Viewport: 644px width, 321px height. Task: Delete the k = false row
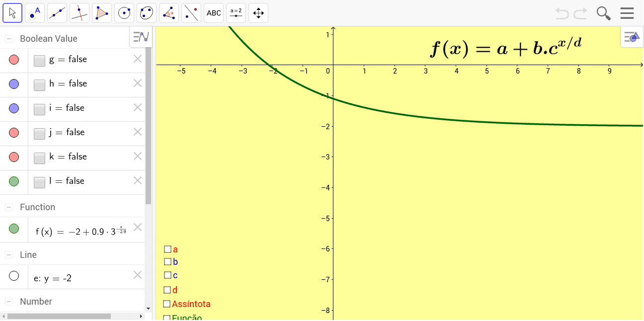coord(138,156)
